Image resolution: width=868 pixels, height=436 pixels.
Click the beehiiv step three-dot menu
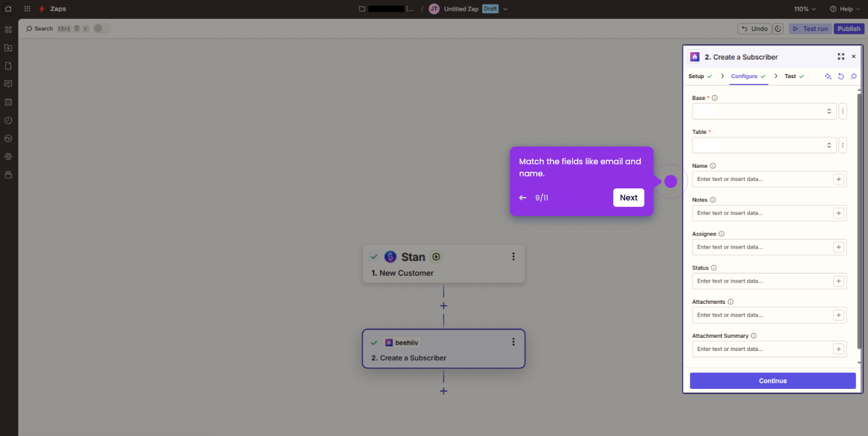point(513,342)
